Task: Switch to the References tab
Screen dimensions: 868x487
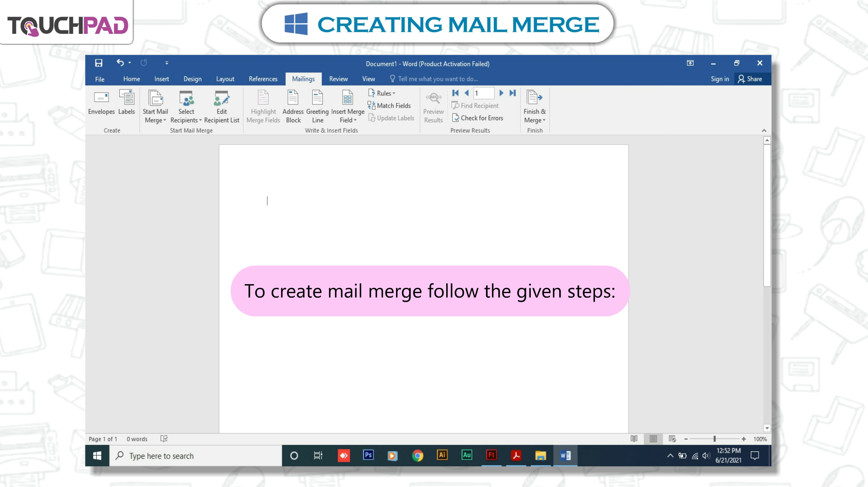Action: (263, 79)
